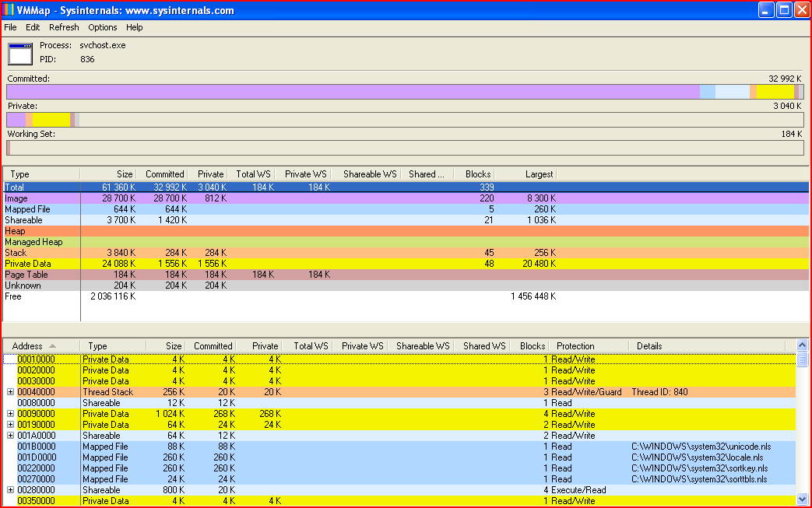Viewport: 812px width, 508px height.
Task: Expand the 001A0000 Shareable row
Action: pos(10,436)
